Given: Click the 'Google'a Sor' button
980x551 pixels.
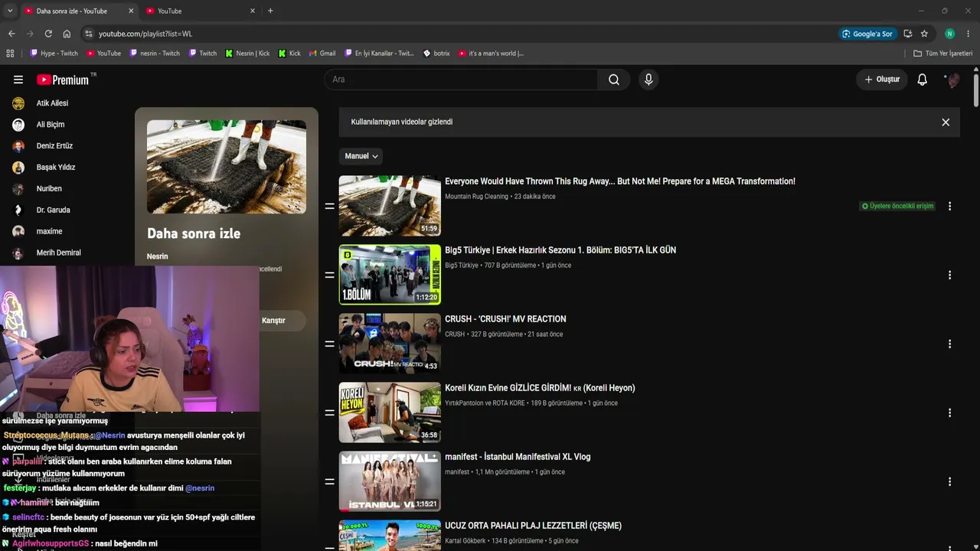Looking at the screenshot, I should pos(867,34).
